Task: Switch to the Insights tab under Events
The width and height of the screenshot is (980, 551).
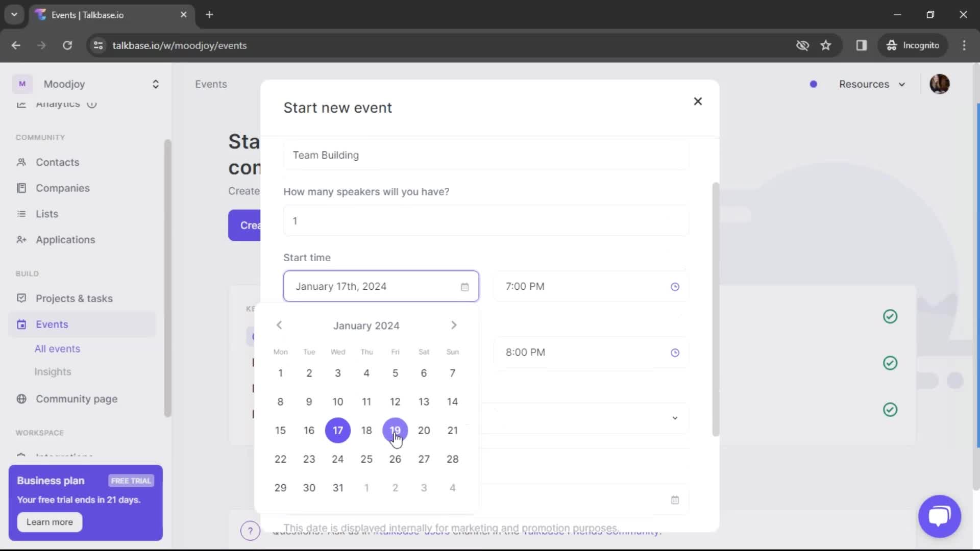Action: click(53, 371)
